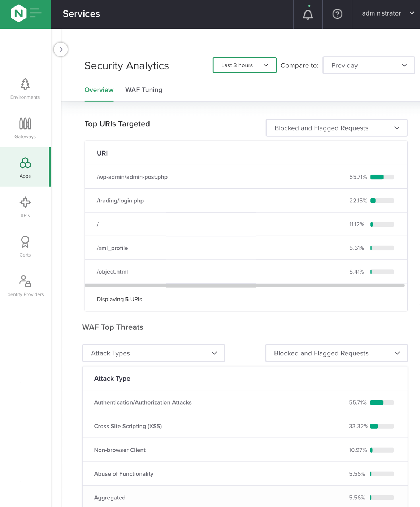The width and height of the screenshot is (420, 507).
Task: Open the Compare to Prev day dropdown
Action: click(x=369, y=65)
